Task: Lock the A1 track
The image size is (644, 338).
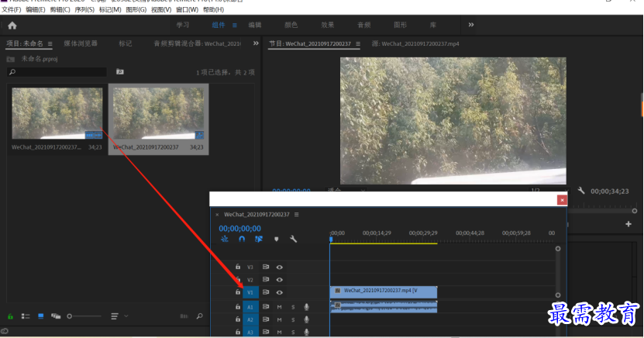Action: [238, 307]
